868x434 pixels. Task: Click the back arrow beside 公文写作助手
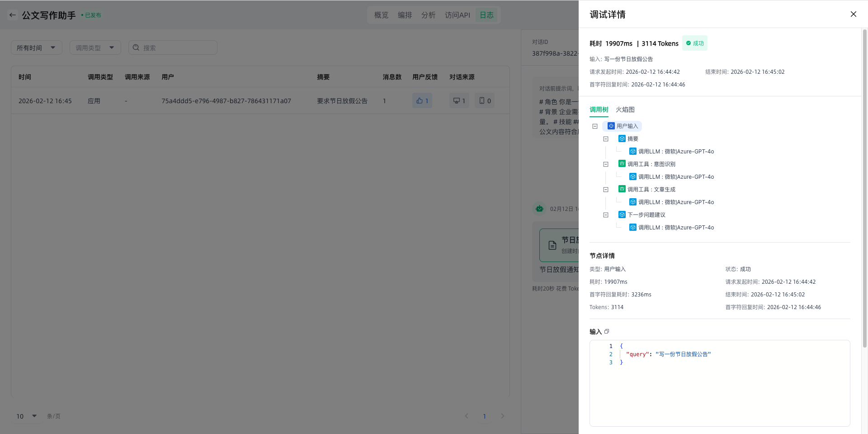(x=13, y=15)
